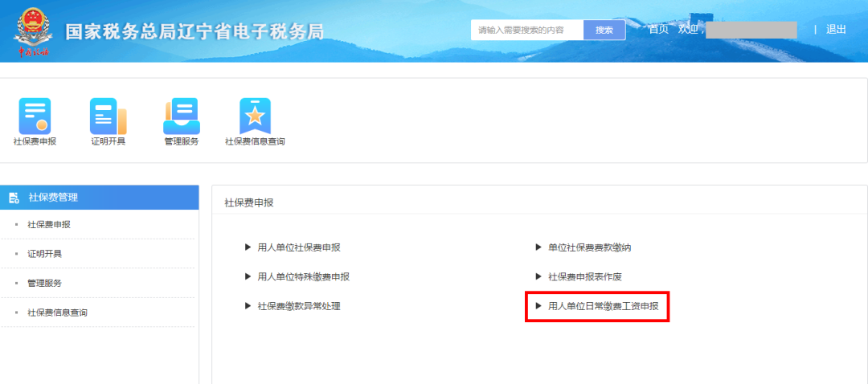Click the national tax emblem logo
868x384 pixels.
click(33, 33)
